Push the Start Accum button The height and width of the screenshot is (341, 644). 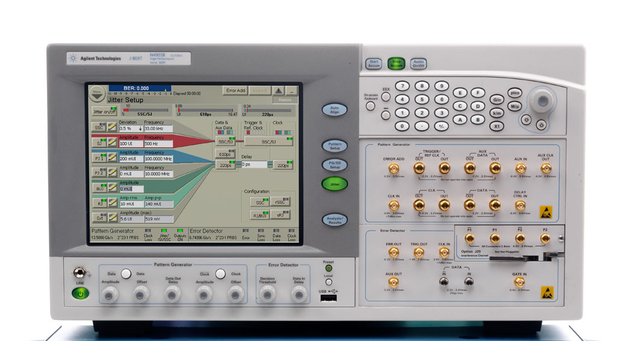point(374,64)
